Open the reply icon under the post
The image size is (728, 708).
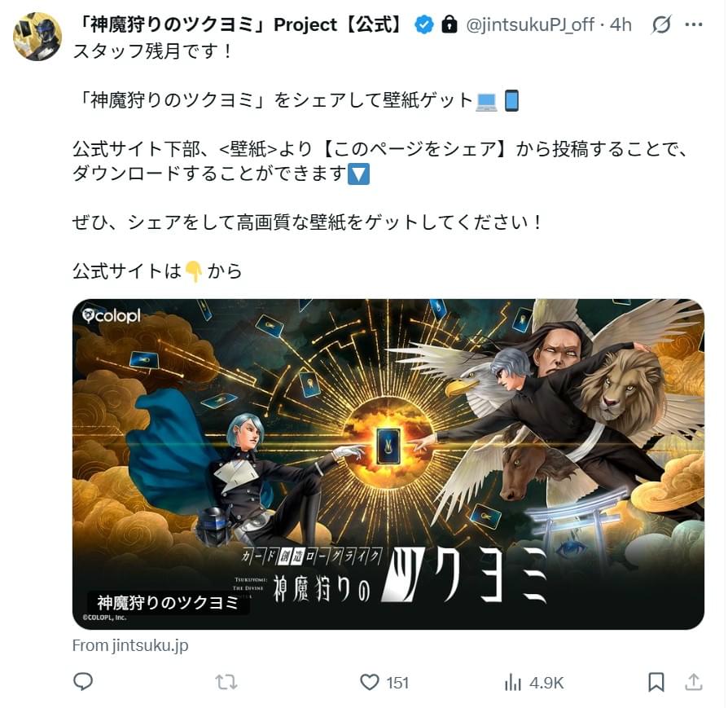coord(83,682)
